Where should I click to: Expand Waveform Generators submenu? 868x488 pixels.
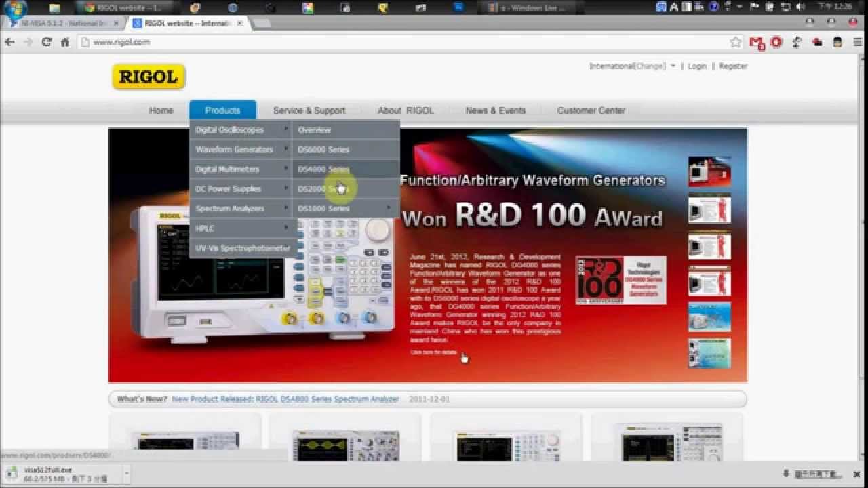pos(241,149)
